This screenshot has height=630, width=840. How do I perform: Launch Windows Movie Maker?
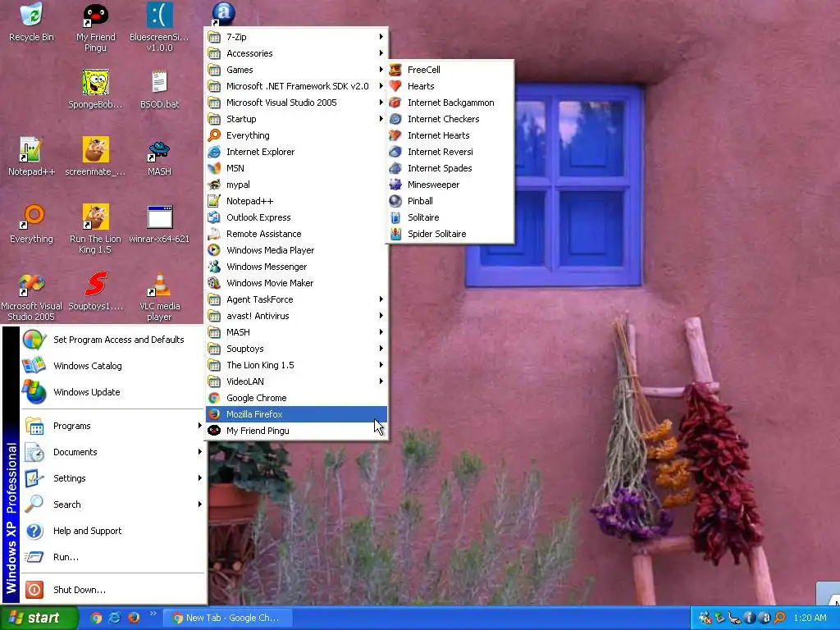(296, 283)
